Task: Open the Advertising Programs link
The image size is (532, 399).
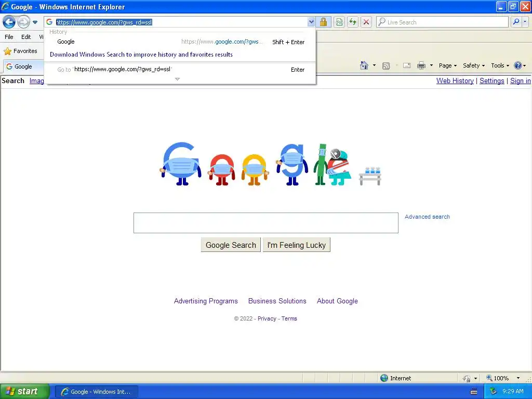Action: coord(206,301)
